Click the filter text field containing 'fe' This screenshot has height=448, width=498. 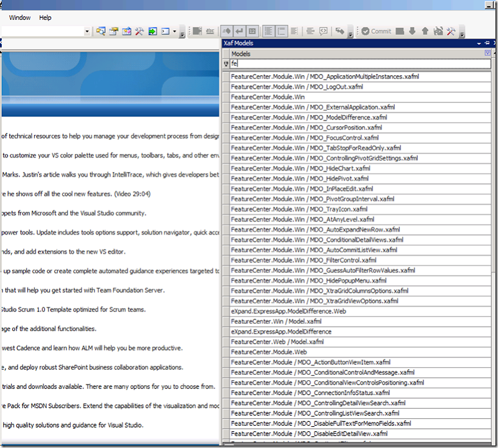click(360, 63)
